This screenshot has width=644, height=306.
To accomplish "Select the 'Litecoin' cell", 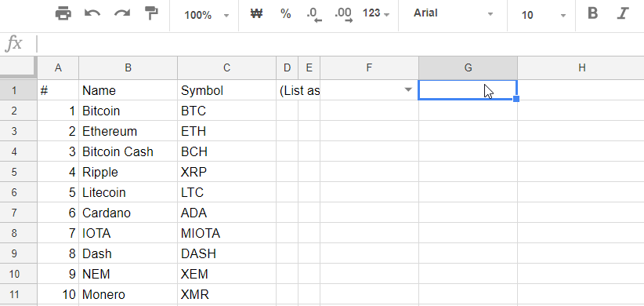I will coord(128,192).
